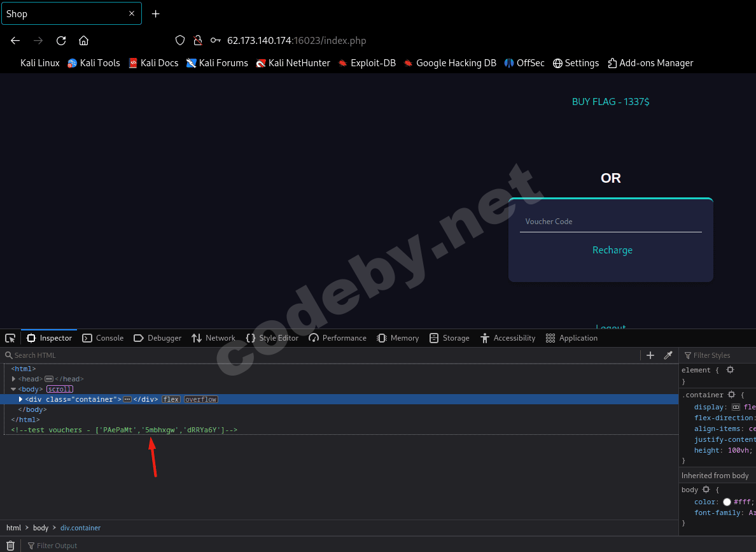Click the trash icon to clear output
Viewport: 756px width, 552px height.
tap(10, 546)
